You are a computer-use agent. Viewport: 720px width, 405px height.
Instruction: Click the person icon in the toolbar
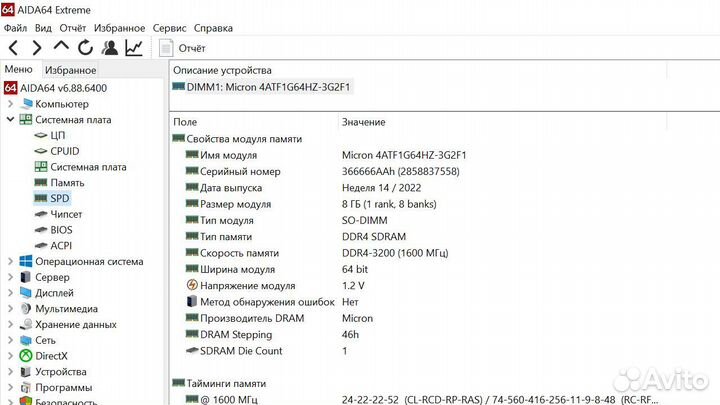tap(110, 48)
